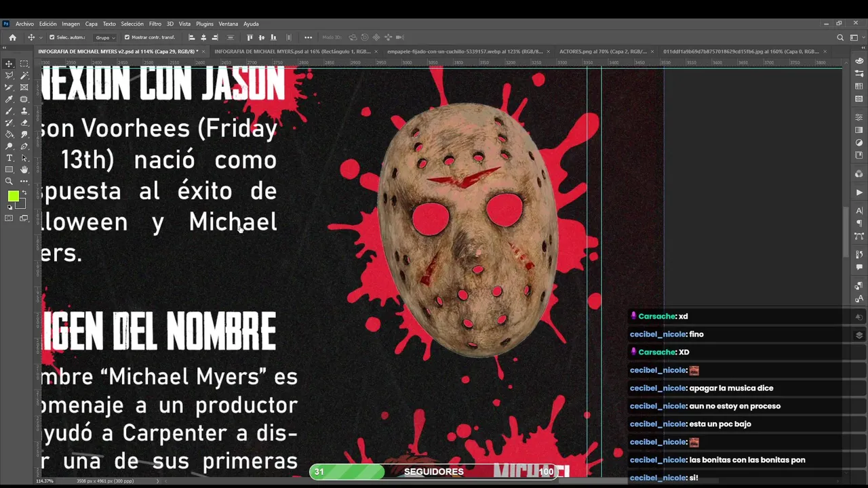Toggle Mostrar contr. transf. checkbox
This screenshot has height=488, width=868.
click(127, 37)
